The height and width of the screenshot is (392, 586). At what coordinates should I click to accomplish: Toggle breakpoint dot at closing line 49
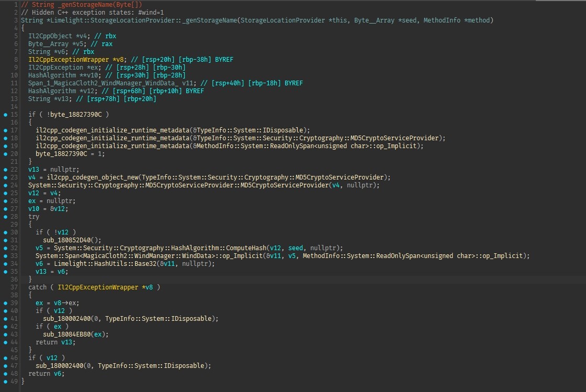5,382
